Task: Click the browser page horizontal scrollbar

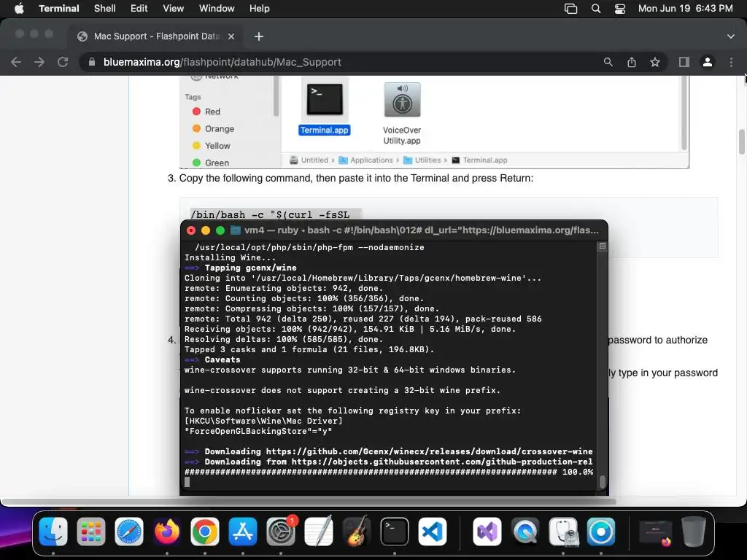Action: pyautogui.click(x=309, y=502)
